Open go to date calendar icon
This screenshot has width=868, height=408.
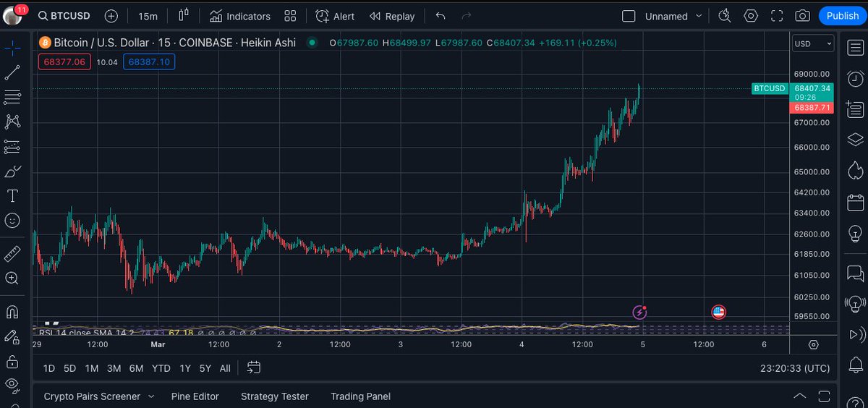pos(253,367)
